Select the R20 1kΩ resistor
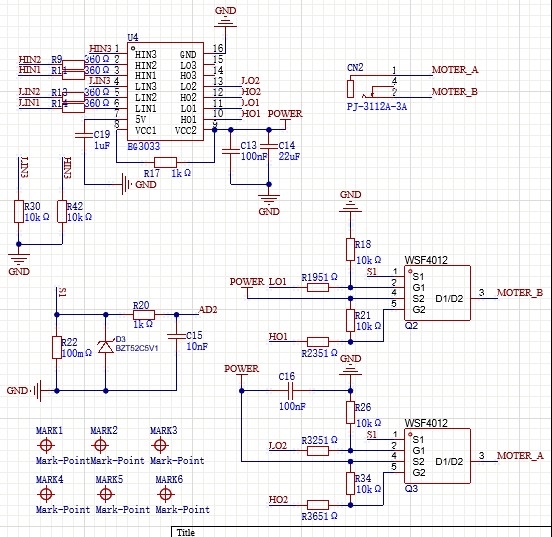Screen dimensions: 552x537 point(144,315)
